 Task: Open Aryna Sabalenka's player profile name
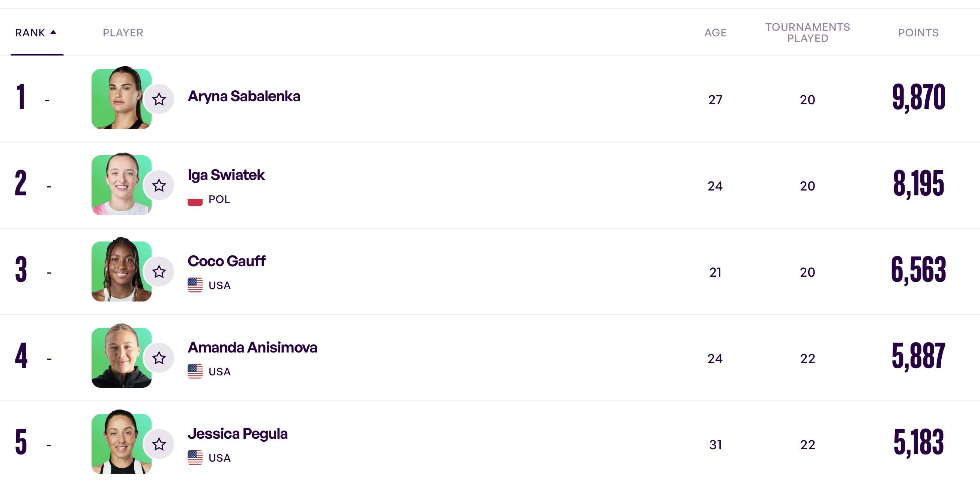[244, 97]
